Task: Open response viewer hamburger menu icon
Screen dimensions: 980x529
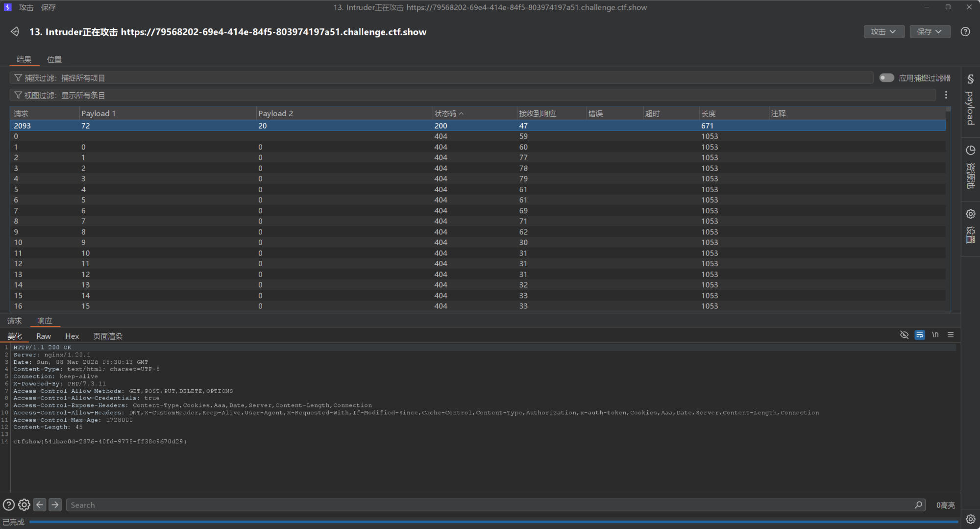Action: pyautogui.click(x=951, y=335)
